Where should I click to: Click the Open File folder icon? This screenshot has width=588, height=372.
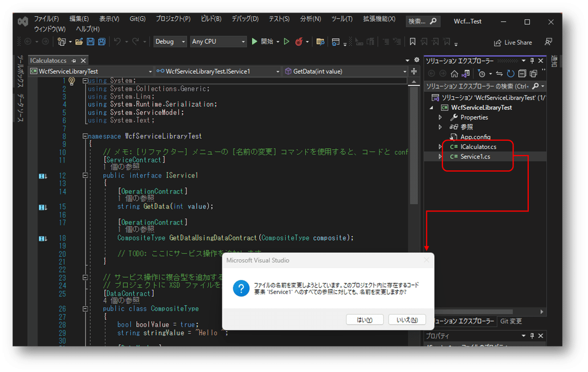tap(79, 42)
